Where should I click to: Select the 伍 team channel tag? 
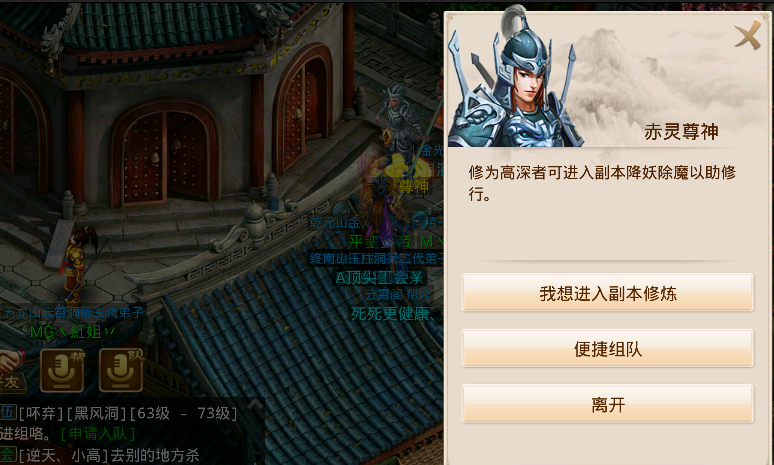[8, 413]
